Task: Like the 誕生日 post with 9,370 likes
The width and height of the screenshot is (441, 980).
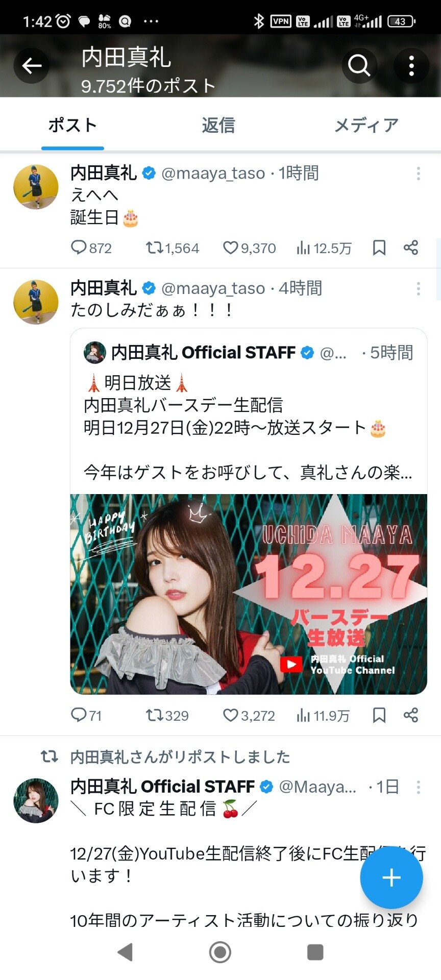Action: click(250, 248)
